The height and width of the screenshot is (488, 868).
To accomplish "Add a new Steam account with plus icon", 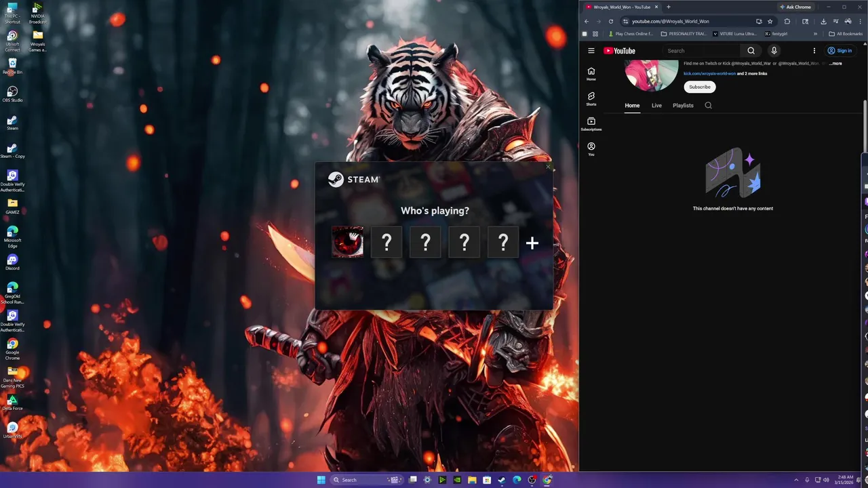I will 532,243.
